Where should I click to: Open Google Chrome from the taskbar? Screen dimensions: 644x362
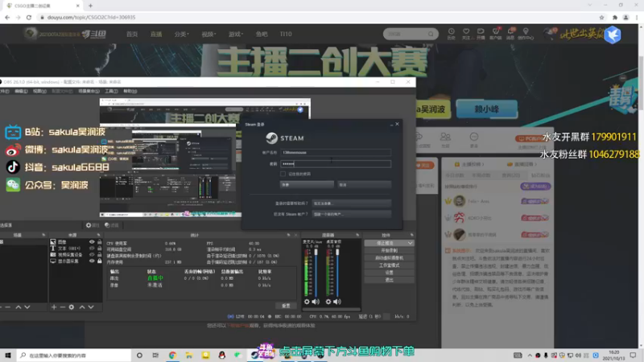point(172,355)
